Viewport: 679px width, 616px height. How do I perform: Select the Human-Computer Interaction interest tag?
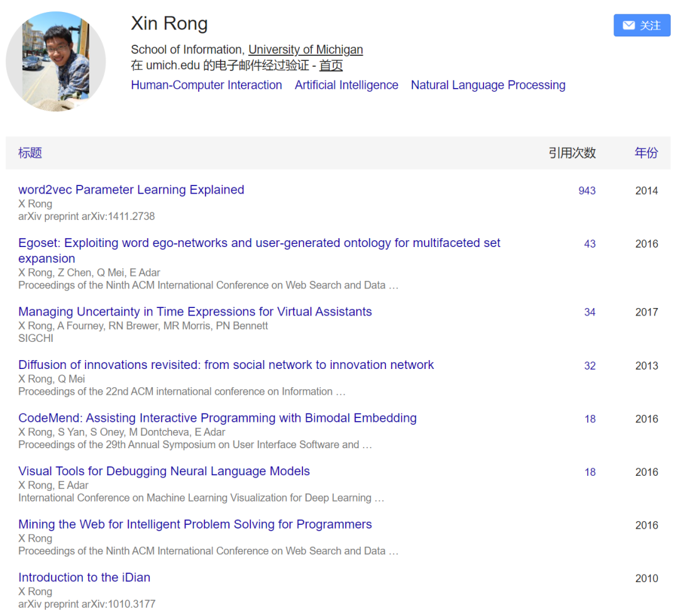point(206,85)
